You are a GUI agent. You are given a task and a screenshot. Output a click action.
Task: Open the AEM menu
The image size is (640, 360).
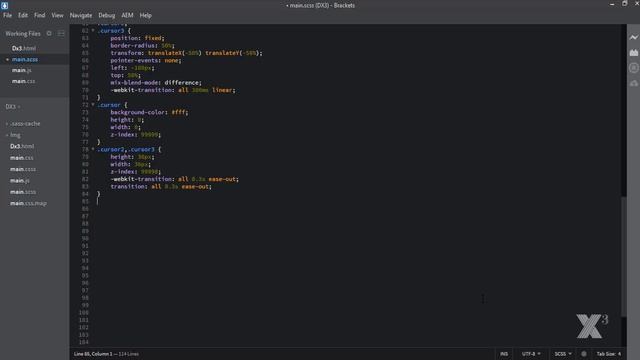pyautogui.click(x=127, y=15)
